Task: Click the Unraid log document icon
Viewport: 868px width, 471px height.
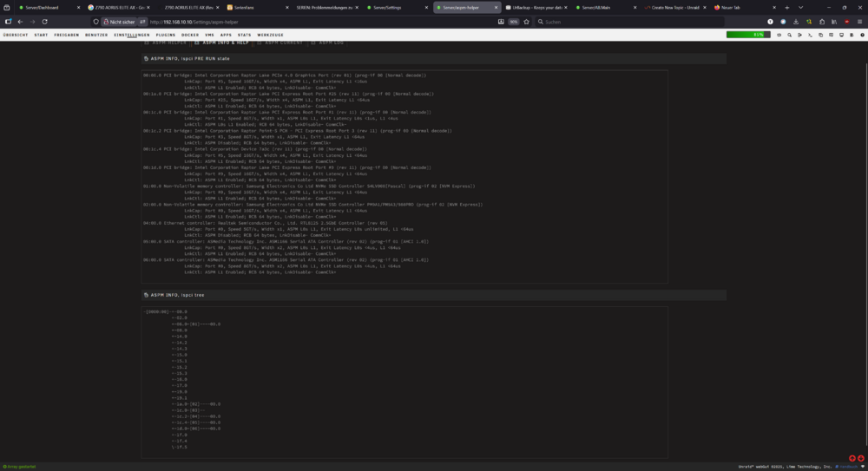Action: pyautogui.click(x=852, y=35)
